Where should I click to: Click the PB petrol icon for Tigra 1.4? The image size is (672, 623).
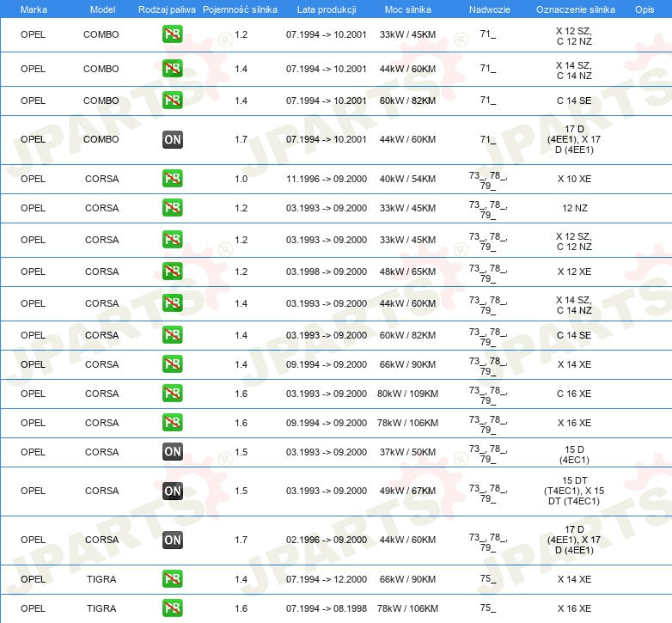coord(172,579)
